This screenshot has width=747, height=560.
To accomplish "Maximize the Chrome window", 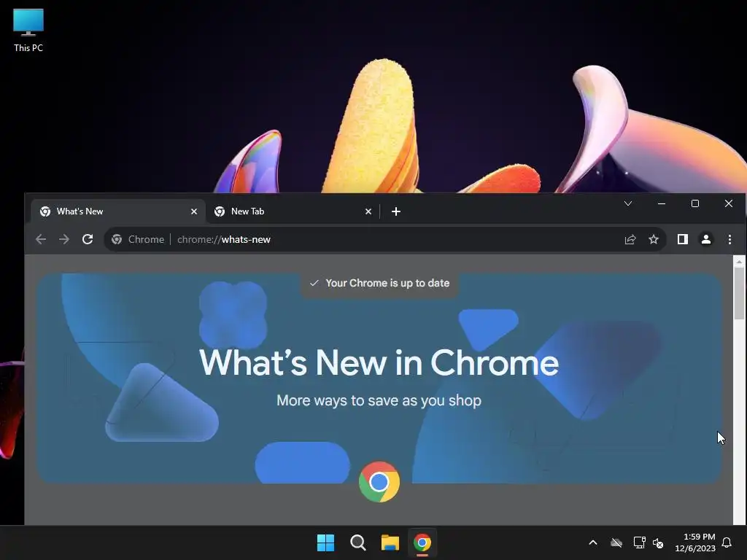I will tap(695, 204).
